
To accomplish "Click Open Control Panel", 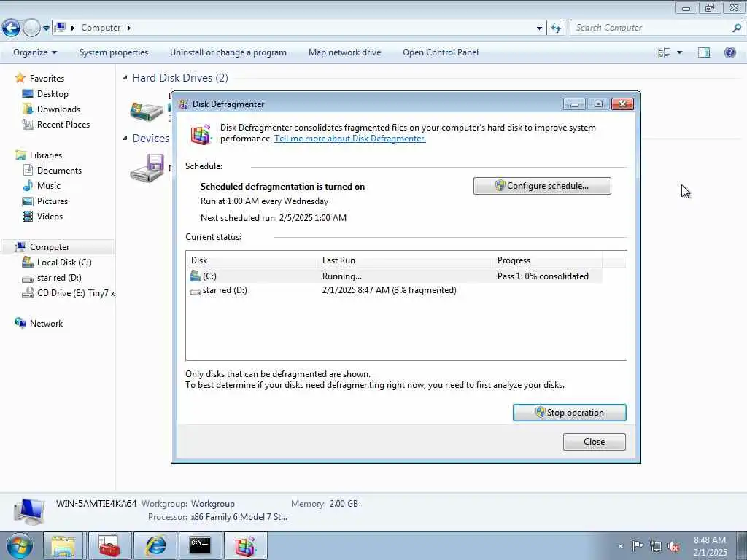I will point(440,52).
